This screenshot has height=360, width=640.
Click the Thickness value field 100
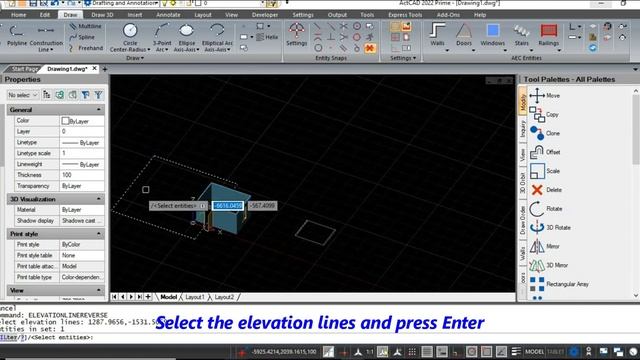[x=82, y=175]
